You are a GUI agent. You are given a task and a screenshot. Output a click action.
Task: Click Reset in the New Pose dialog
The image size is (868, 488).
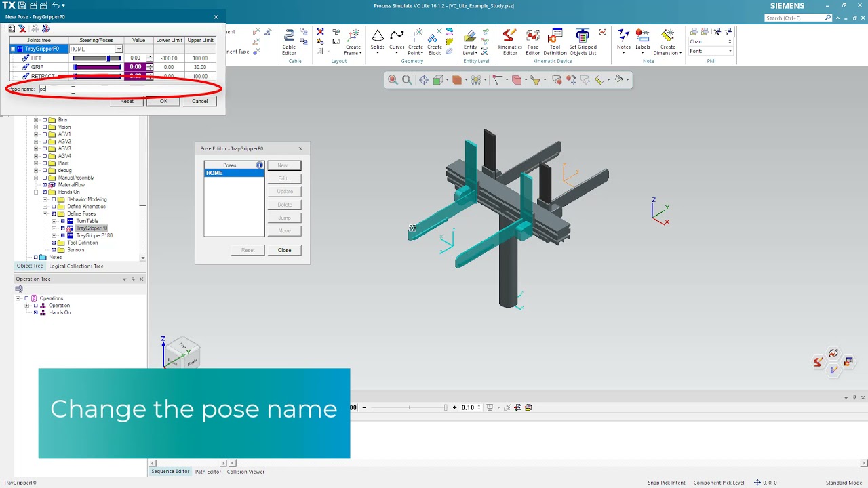(127, 101)
